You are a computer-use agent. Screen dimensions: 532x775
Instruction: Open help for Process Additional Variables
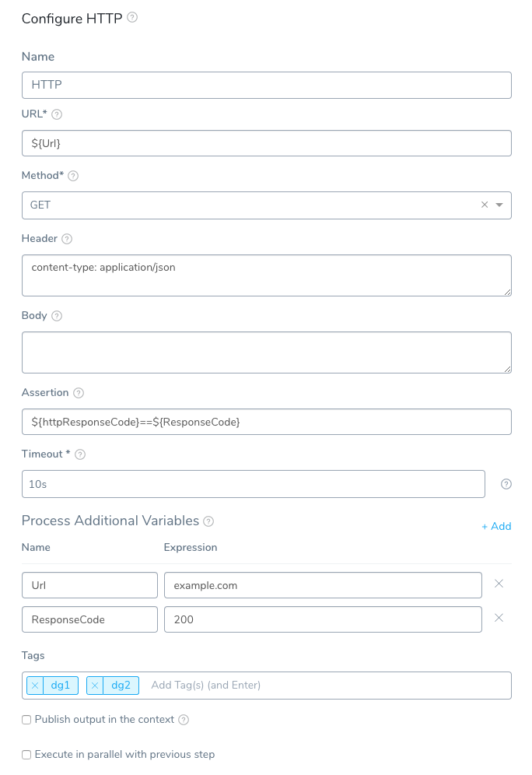208,521
